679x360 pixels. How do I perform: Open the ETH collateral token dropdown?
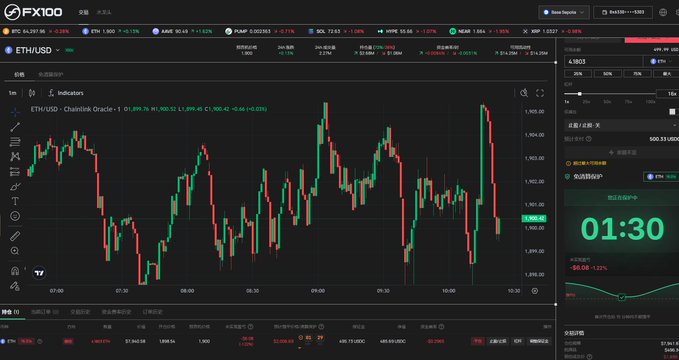[661, 62]
